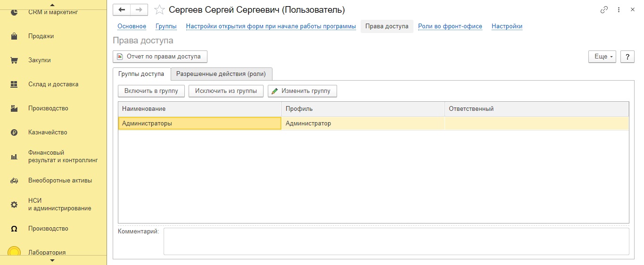Select the Права доступа navigation tab

tap(387, 26)
